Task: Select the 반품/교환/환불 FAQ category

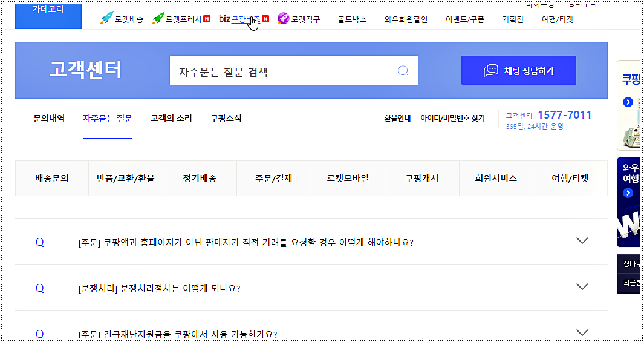Action: pyautogui.click(x=126, y=179)
